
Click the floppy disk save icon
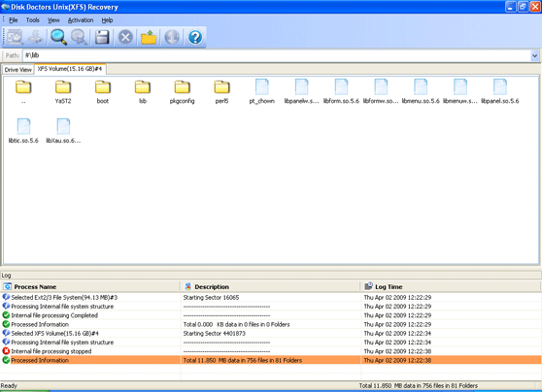[x=102, y=37]
